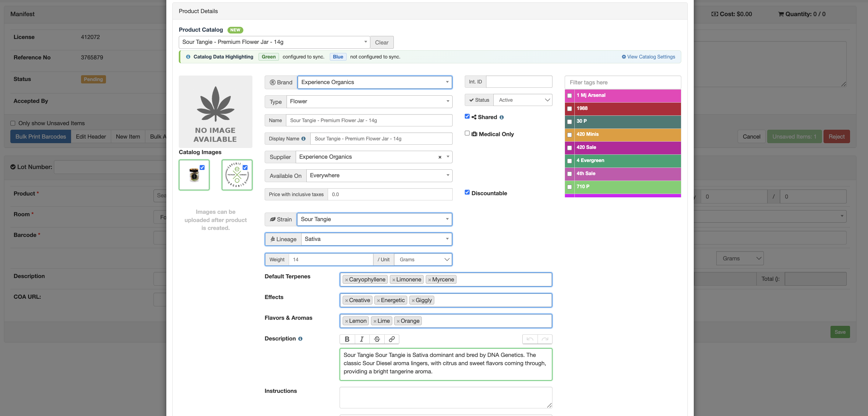868x416 pixels.
Task: Check the 1 Mj Arsenal tag
Action: click(x=570, y=96)
